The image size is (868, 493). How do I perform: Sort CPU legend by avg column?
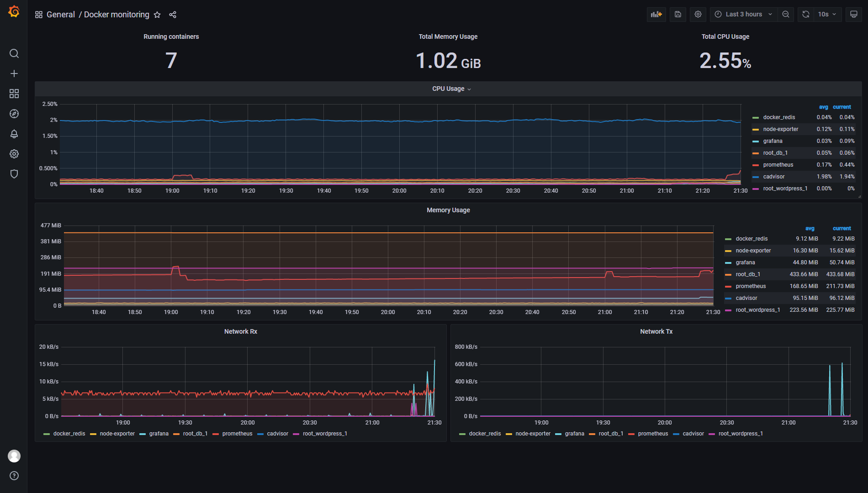coord(823,107)
